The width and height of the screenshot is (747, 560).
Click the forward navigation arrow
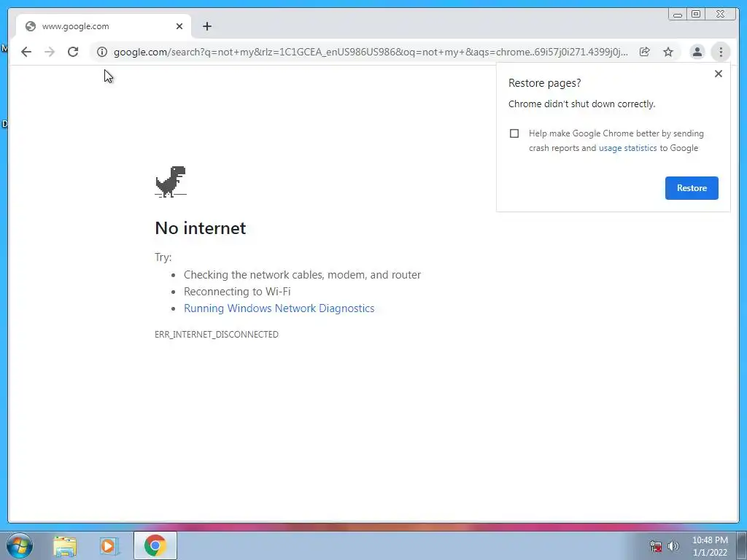point(50,52)
